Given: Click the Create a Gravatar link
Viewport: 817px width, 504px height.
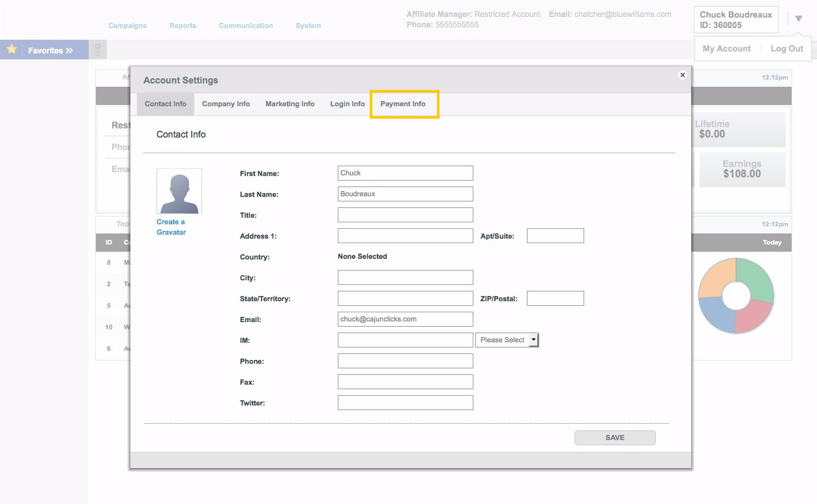Looking at the screenshot, I should click(171, 226).
